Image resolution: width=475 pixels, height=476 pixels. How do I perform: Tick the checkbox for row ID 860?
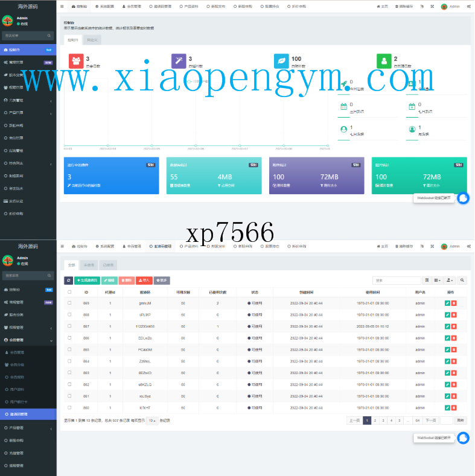[x=69, y=408]
